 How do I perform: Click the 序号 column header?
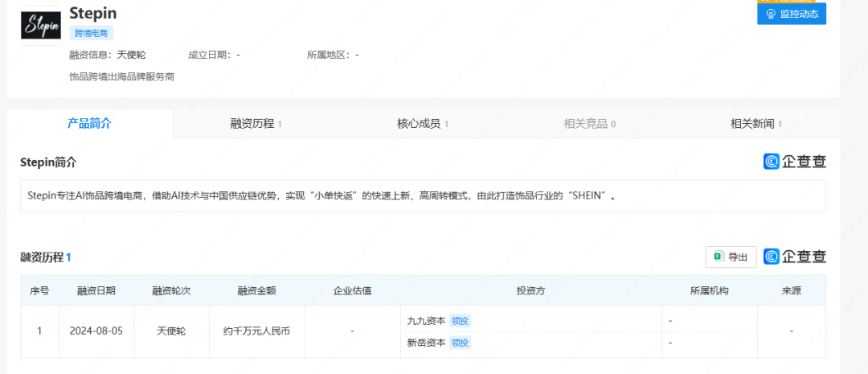[x=39, y=290]
